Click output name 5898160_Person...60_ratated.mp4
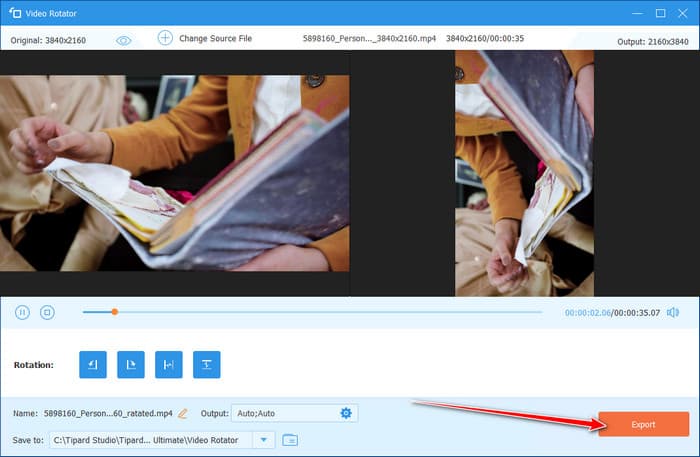 (x=108, y=413)
